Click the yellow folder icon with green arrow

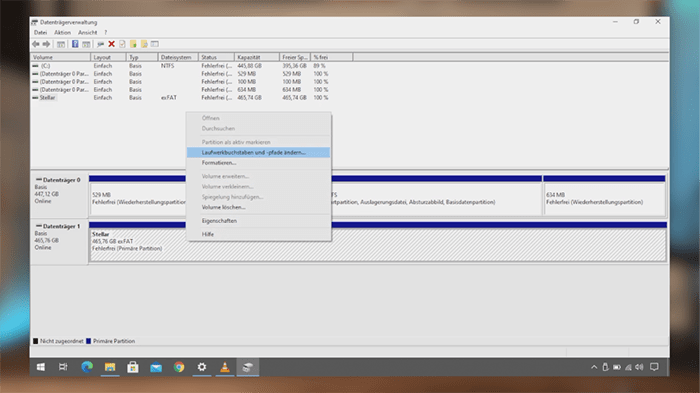tap(133, 44)
